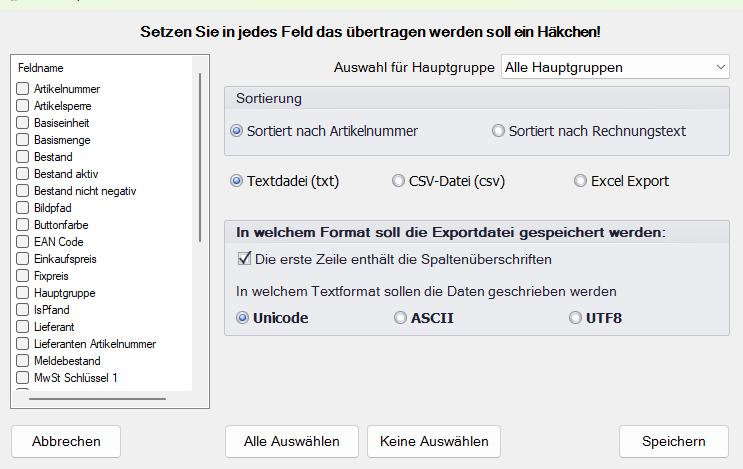Screen dimensions: 743x469
Task: Choose UTF8 text encoding
Action: pyautogui.click(x=575, y=318)
